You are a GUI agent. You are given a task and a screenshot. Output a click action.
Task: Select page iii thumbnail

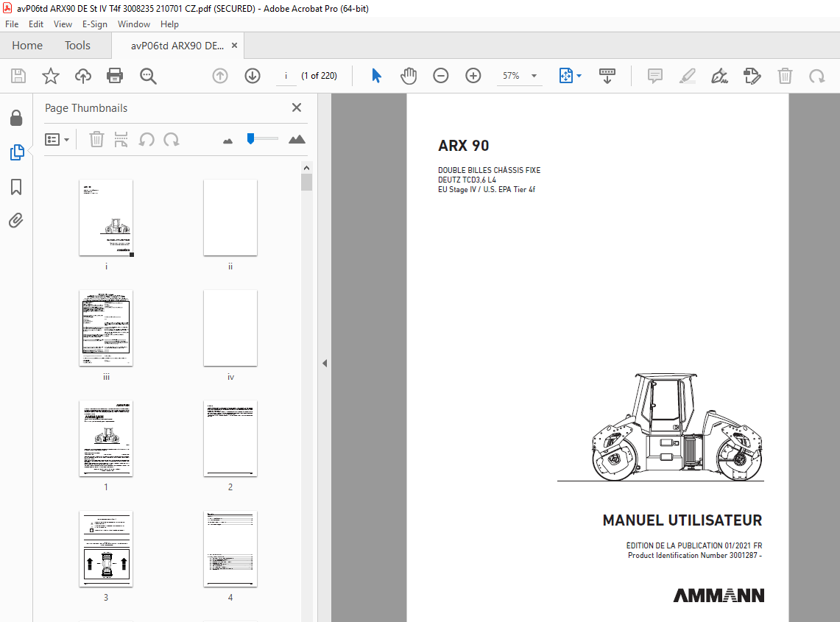(106, 328)
